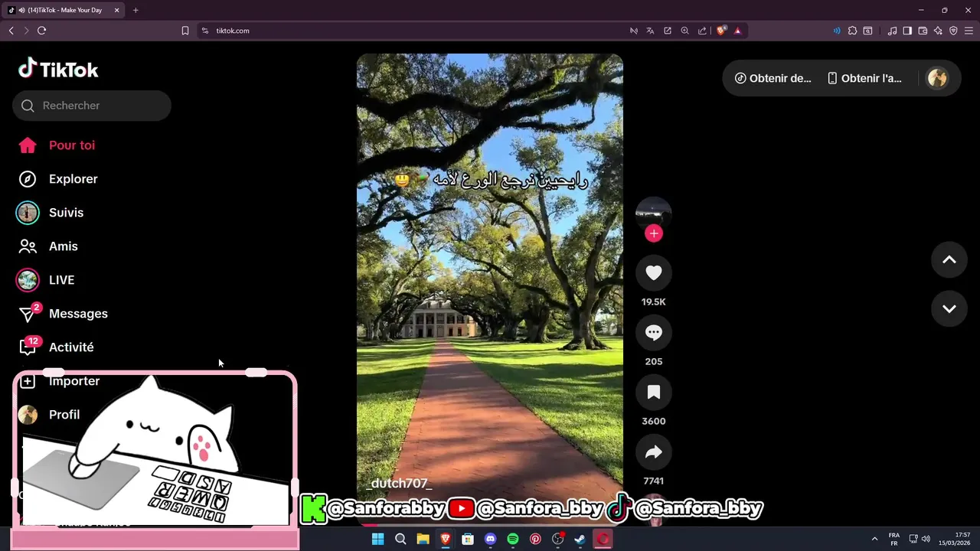Open Leo AI sparkle icon
This screenshot has height=551, width=980.
tap(938, 31)
